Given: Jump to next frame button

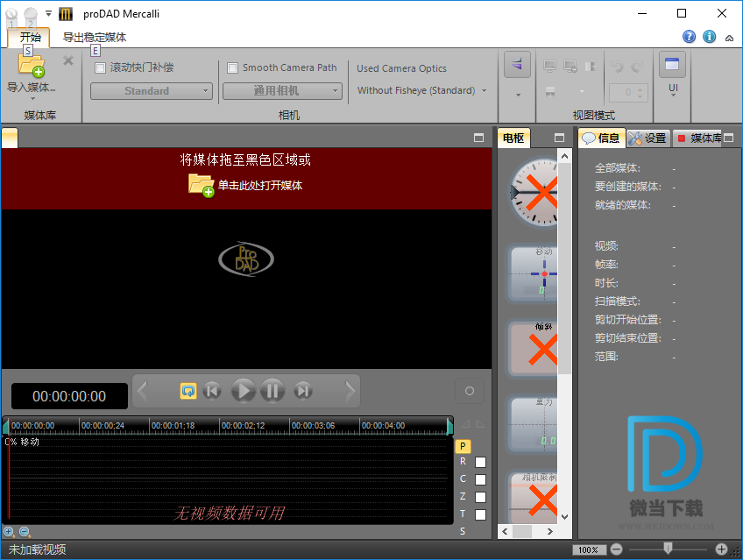Looking at the screenshot, I should click(303, 391).
